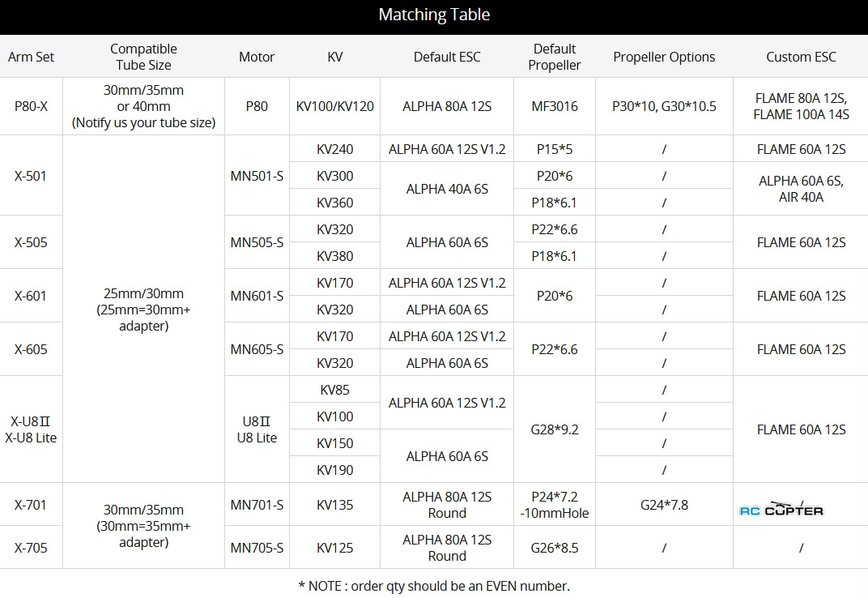Click the RC Copter logo watermark

(x=782, y=510)
